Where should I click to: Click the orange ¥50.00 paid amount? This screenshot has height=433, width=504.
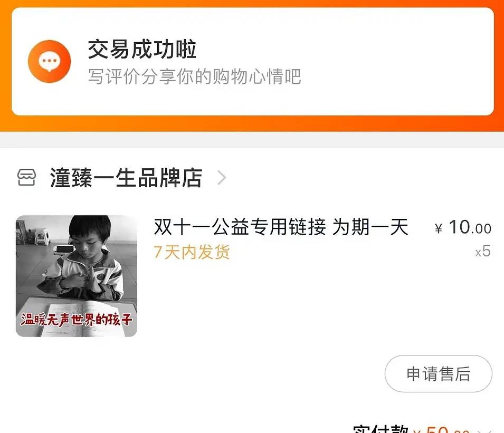441,429
